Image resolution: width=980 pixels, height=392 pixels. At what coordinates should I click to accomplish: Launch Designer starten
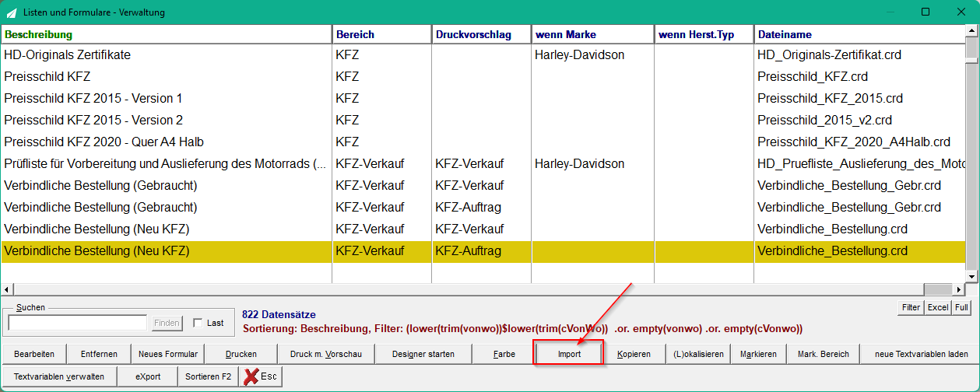pos(423,354)
